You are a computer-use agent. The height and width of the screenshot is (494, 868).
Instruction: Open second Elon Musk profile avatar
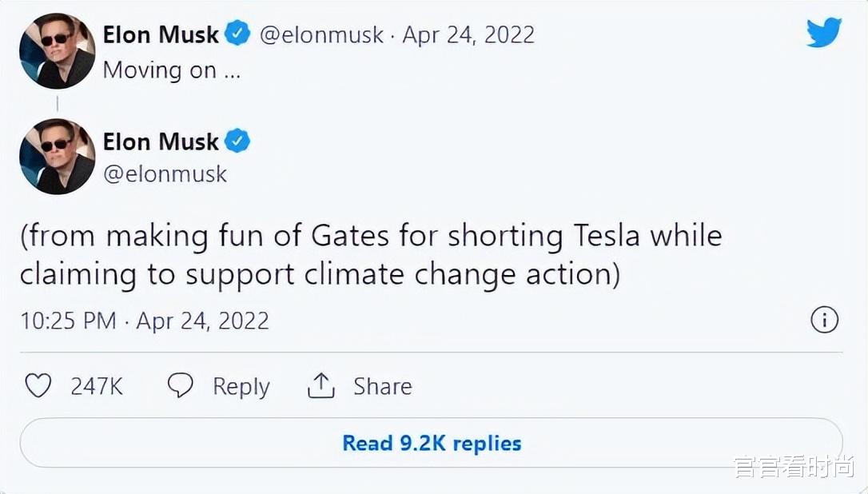[57, 157]
